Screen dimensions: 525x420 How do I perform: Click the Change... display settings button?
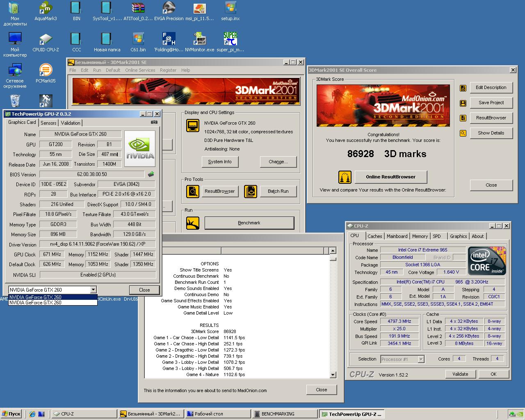[278, 162]
